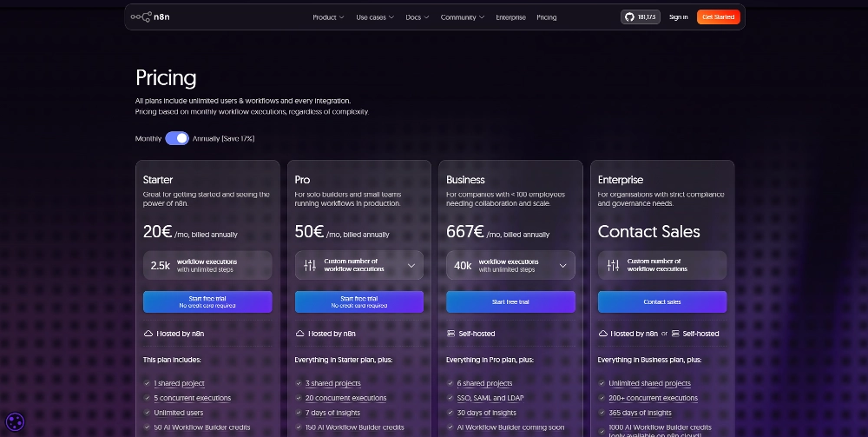Go to the Enterprise nav item
Viewport: 868px width, 437px height.
coord(510,17)
